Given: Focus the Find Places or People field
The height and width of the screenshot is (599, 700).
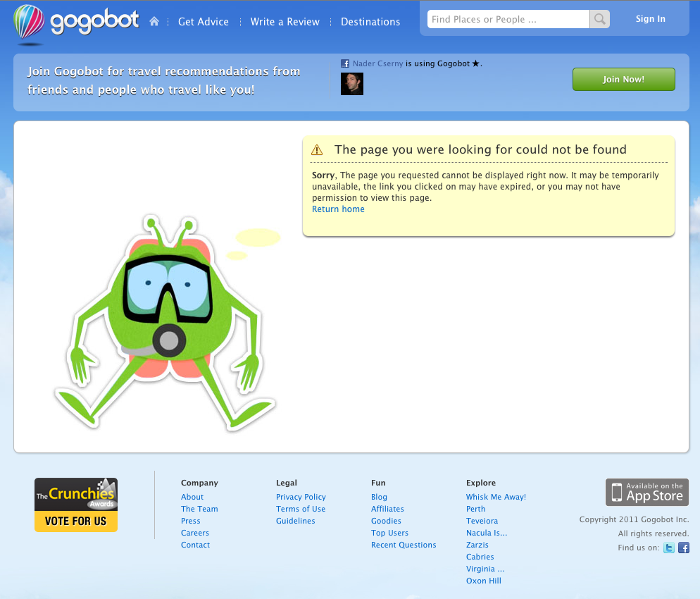Looking at the screenshot, I should click(x=508, y=19).
